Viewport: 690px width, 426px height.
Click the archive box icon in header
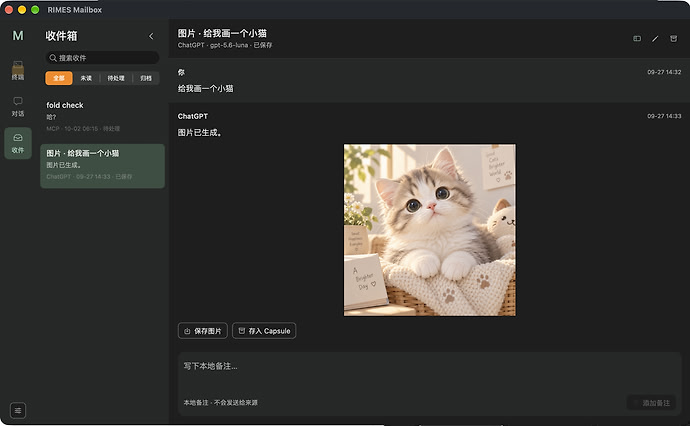673,39
